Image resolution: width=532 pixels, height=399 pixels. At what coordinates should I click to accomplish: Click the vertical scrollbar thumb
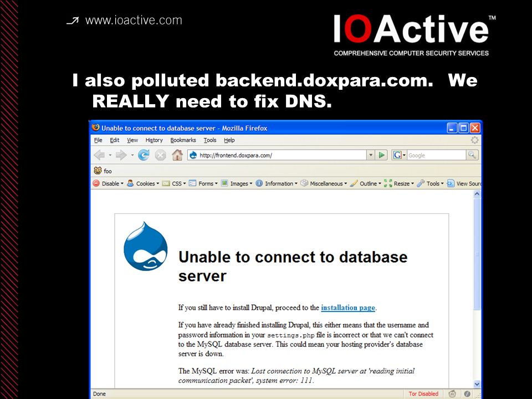[477, 254]
